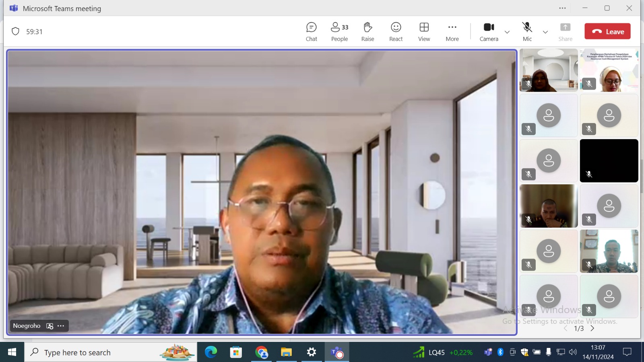Open File Explorer from the taskbar

coord(286,352)
